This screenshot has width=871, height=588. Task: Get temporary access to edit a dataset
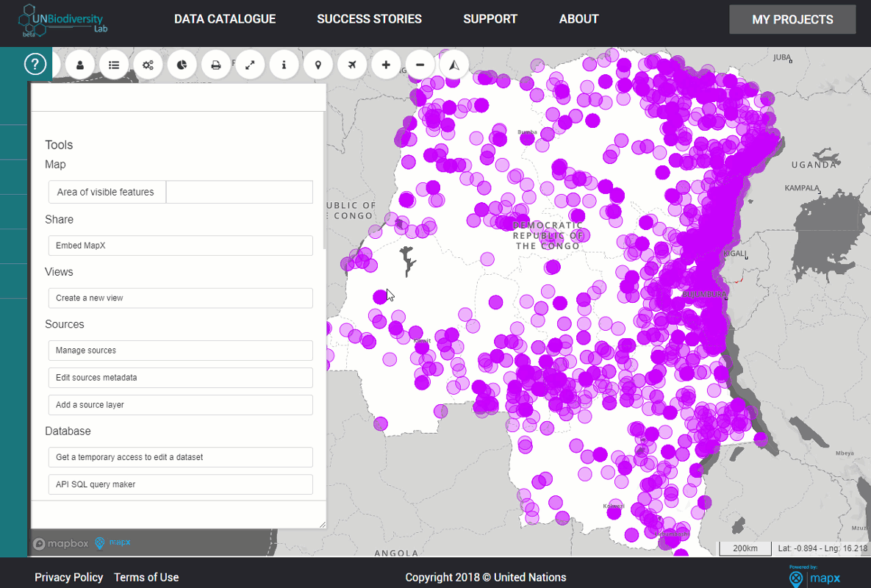[181, 457]
